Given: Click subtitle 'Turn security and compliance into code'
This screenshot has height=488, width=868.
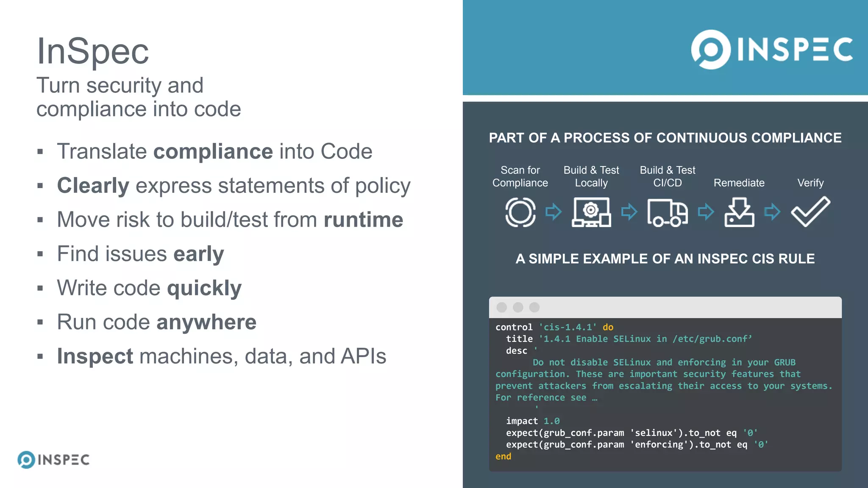Looking at the screenshot, I should coord(139,97).
